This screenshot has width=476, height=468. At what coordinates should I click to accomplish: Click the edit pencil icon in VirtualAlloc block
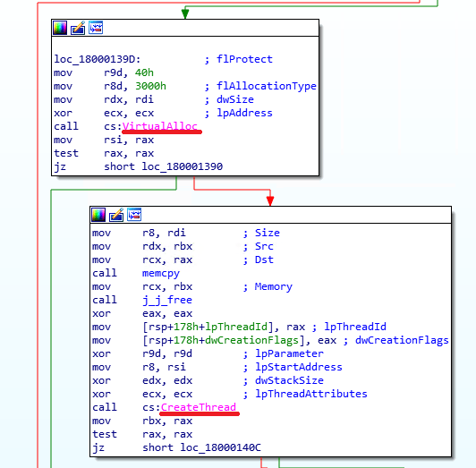click(78, 28)
